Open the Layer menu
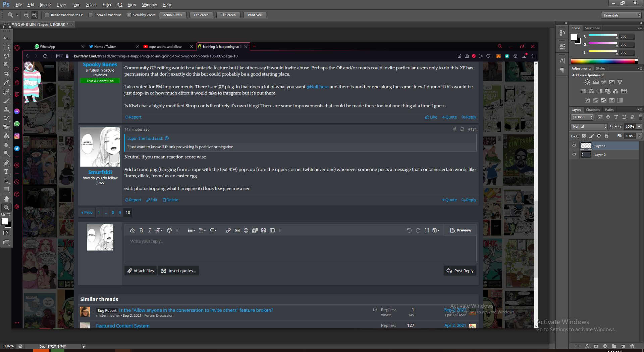The width and height of the screenshot is (644, 352). click(61, 5)
